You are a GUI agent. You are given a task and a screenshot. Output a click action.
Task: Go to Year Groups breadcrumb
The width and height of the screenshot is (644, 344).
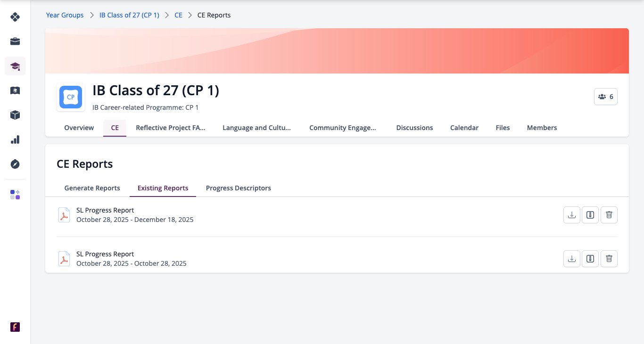pos(65,15)
